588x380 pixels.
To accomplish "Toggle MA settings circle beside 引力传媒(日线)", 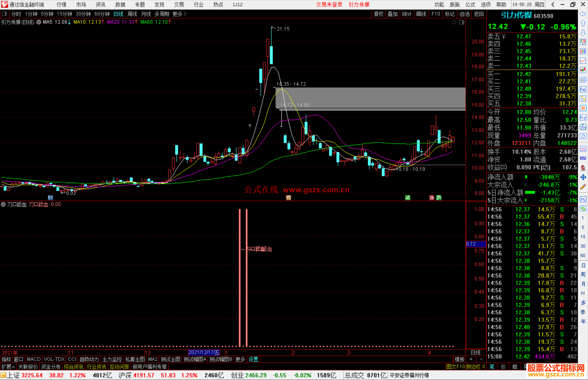I will [x=39, y=22].
